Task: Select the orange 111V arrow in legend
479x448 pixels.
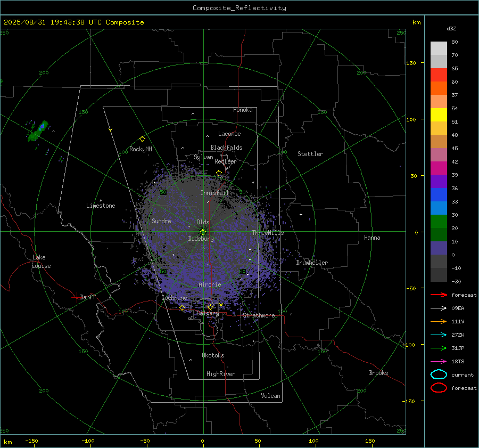Action: click(x=439, y=321)
